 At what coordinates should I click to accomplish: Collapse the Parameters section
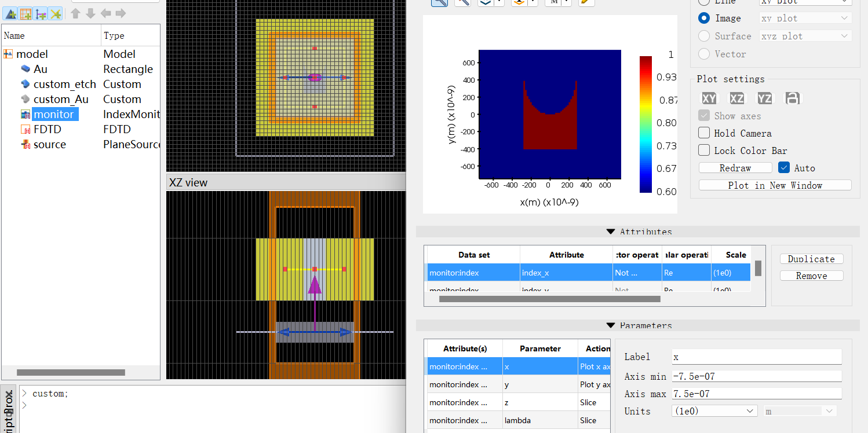tap(610, 326)
